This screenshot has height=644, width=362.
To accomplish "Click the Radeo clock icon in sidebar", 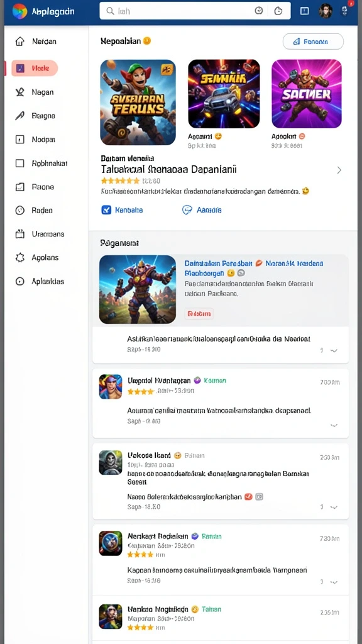I will (19, 211).
